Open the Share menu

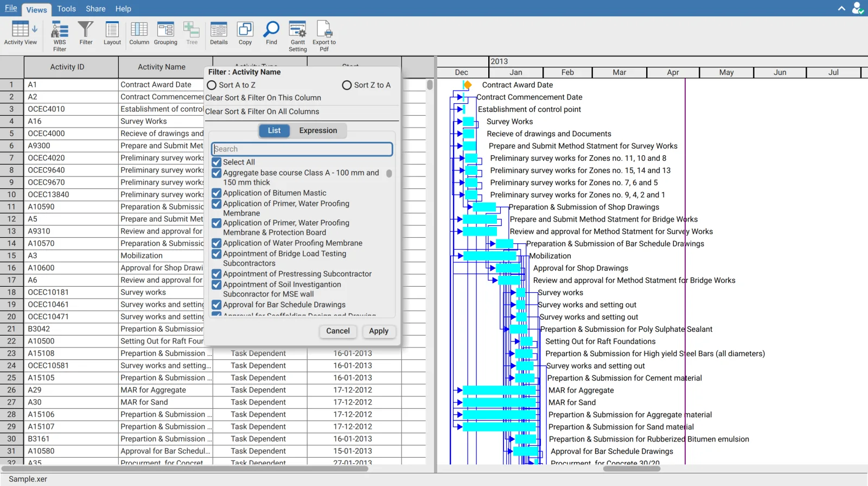click(x=95, y=9)
